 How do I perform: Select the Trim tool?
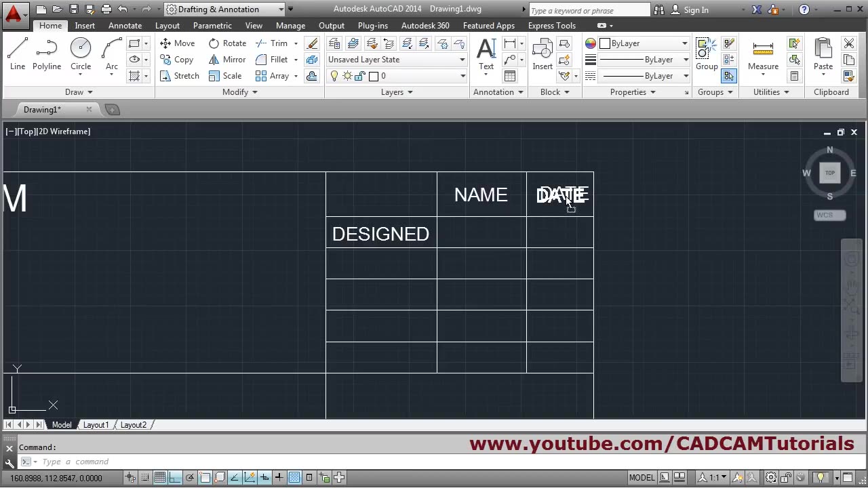tap(272, 43)
